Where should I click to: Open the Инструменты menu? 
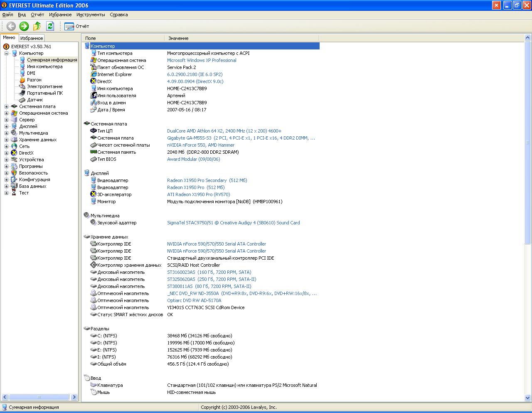click(x=91, y=15)
